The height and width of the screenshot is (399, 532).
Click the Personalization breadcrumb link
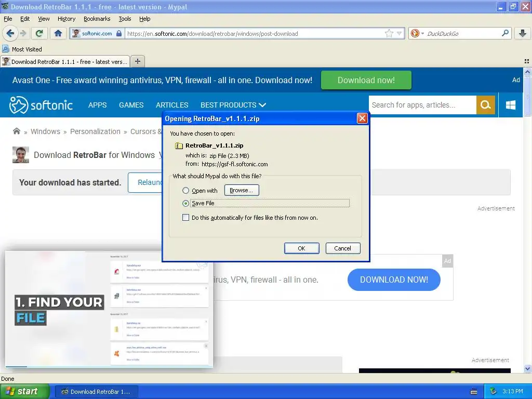click(x=95, y=131)
